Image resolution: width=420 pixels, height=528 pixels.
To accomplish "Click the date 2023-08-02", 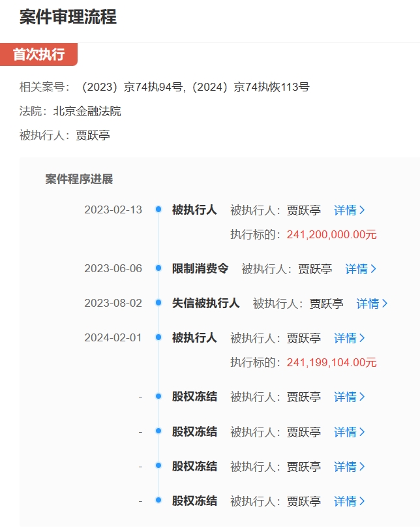I will click(113, 303).
